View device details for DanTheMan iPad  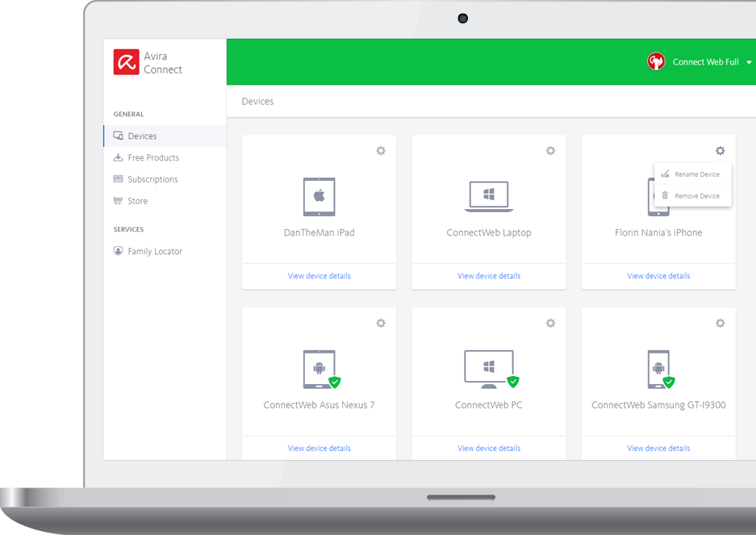click(320, 276)
